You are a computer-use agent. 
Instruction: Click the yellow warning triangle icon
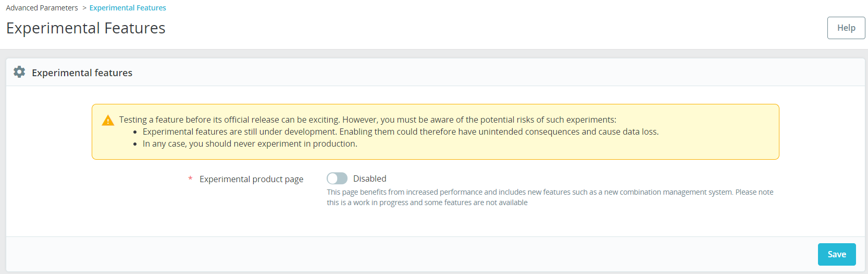(x=108, y=121)
